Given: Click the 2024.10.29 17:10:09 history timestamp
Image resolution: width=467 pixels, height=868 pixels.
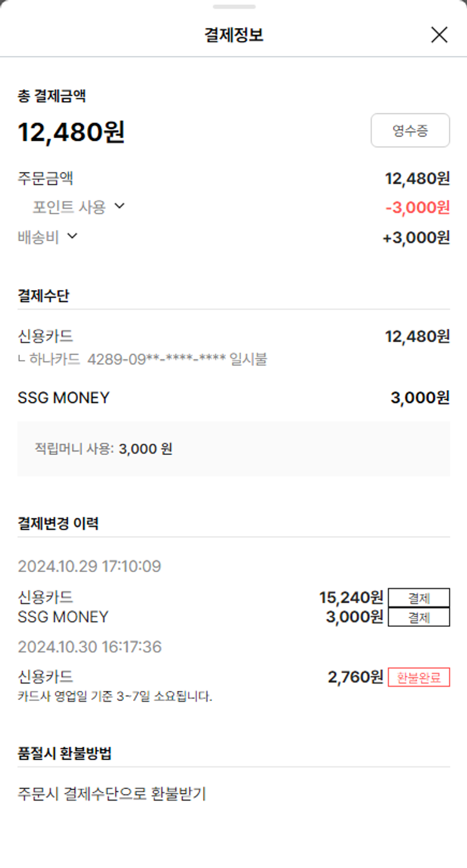Looking at the screenshot, I should pyautogui.click(x=90, y=566).
